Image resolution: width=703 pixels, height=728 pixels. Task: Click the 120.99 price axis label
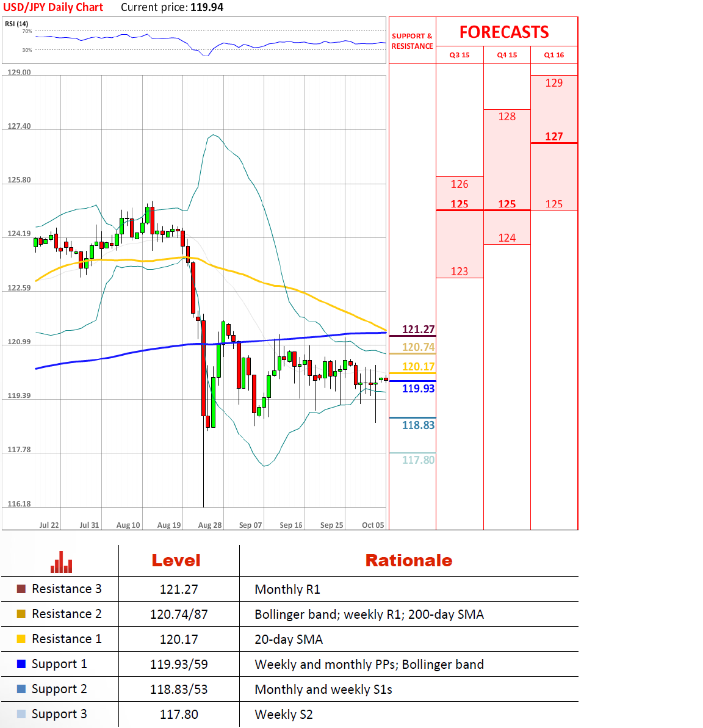click(19, 342)
